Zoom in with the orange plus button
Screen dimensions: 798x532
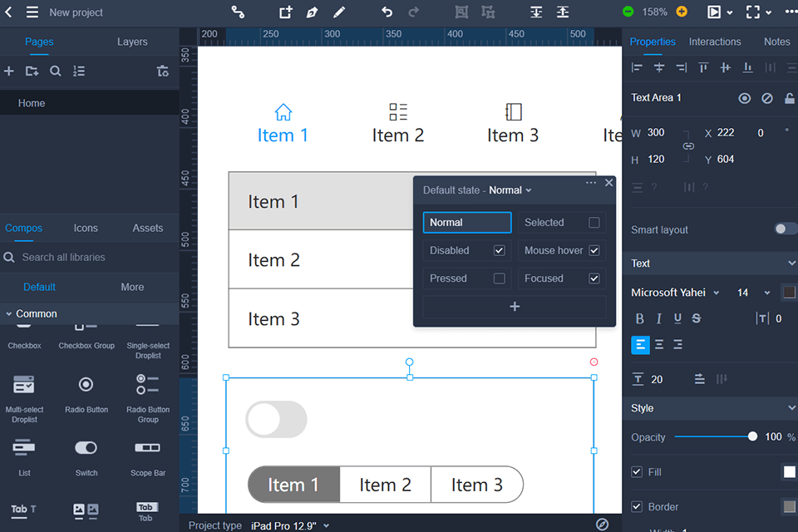click(x=682, y=12)
